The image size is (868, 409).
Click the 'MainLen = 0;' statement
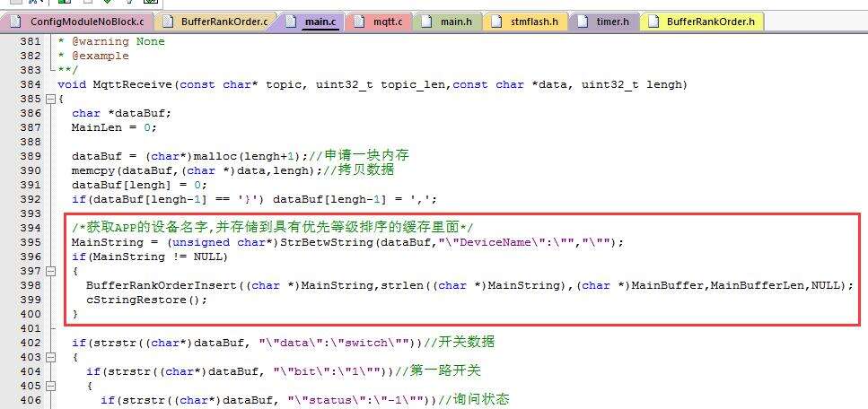114,128
